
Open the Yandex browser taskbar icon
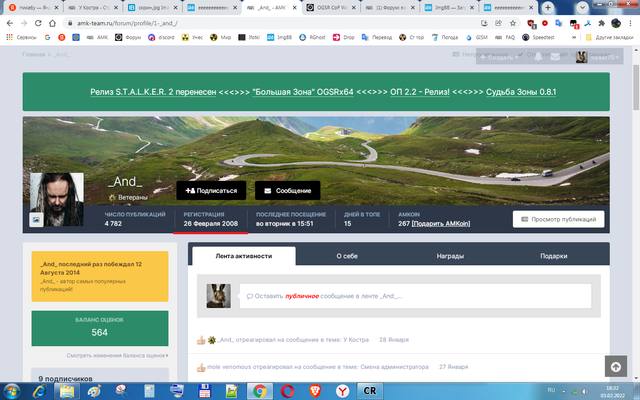click(342, 391)
